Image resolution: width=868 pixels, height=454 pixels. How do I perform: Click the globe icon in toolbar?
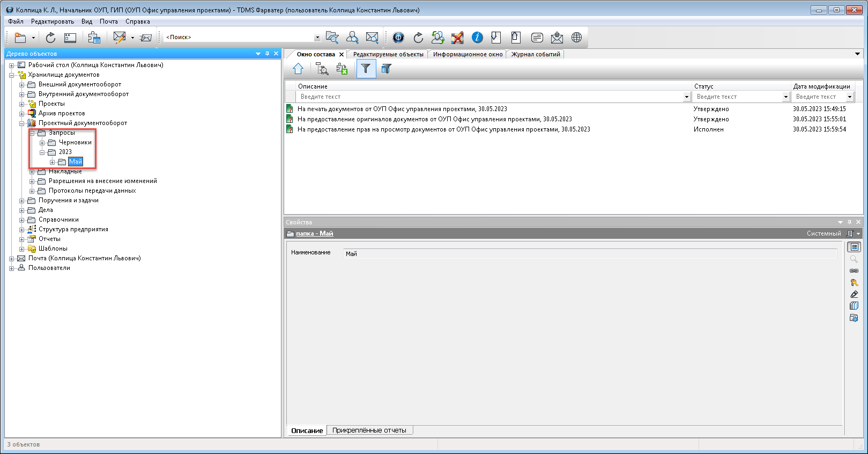point(577,38)
